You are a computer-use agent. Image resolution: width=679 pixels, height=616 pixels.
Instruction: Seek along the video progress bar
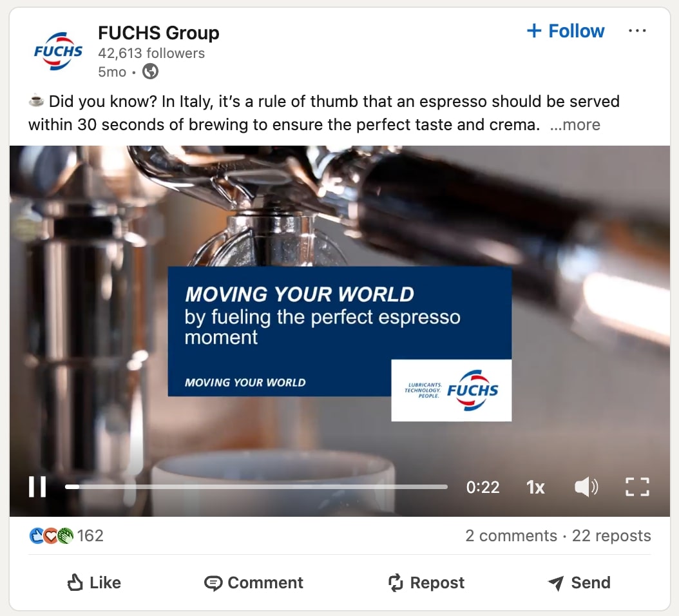coord(256,487)
